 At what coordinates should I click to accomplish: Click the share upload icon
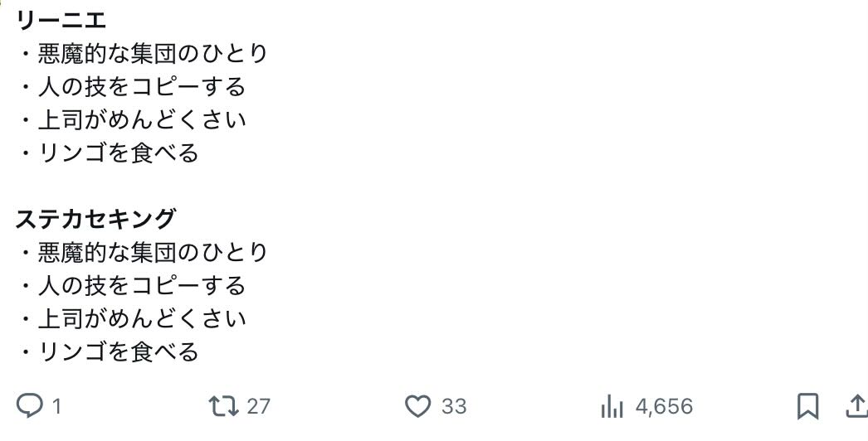(x=856, y=405)
